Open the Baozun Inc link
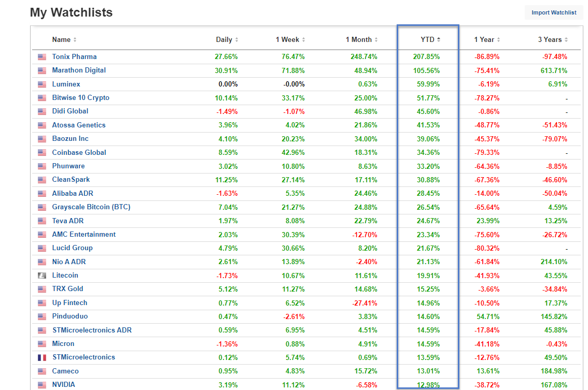The image size is (588, 390). [70, 138]
